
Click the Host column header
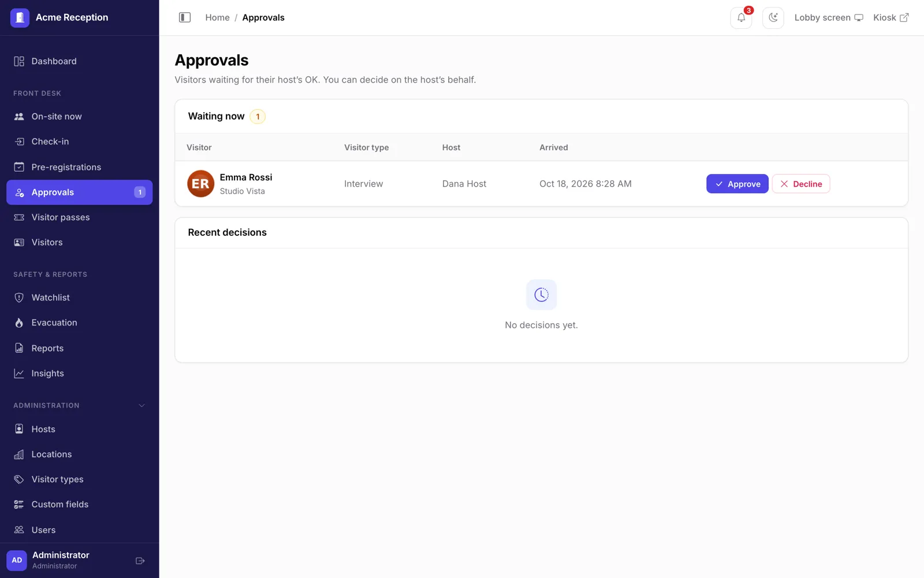[451, 147]
